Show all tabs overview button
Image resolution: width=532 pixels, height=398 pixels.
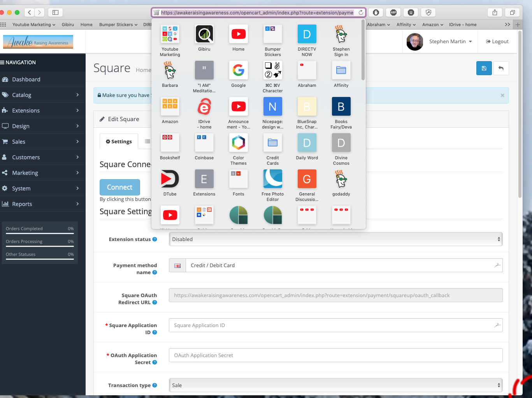point(513,12)
